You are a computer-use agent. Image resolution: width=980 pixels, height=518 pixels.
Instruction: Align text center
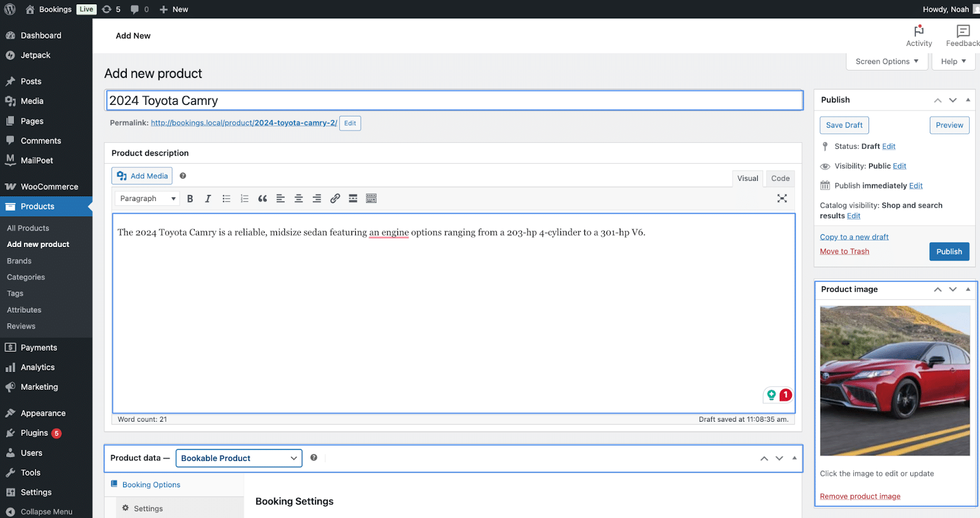pyautogui.click(x=298, y=199)
